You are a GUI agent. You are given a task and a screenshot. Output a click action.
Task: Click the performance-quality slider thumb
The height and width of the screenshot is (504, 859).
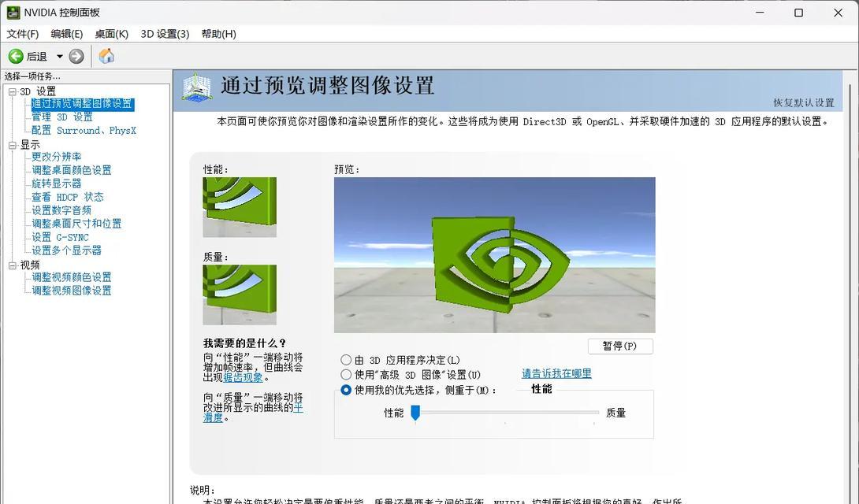(415, 413)
